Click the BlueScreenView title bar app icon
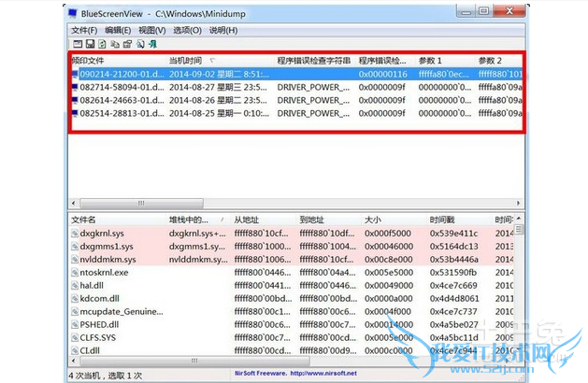This screenshot has height=383, width=588. [x=73, y=14]
